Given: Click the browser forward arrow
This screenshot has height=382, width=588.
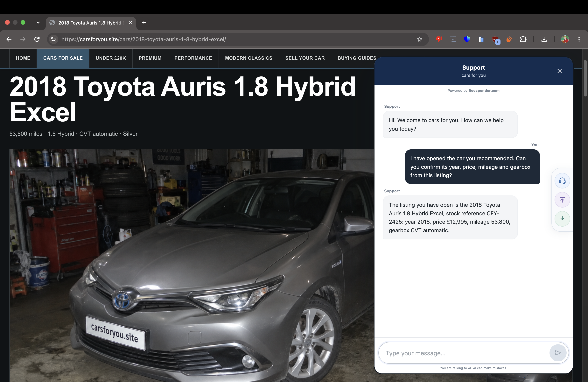Looking at the screenshot, I should point(23,39).
